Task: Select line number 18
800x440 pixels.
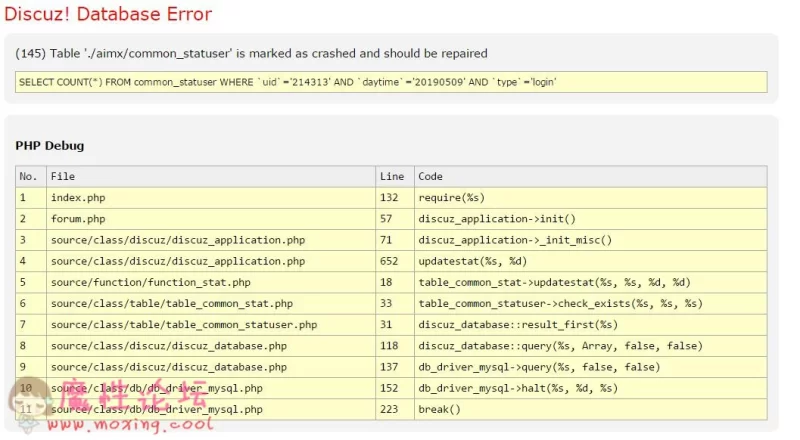Action: 395,282
